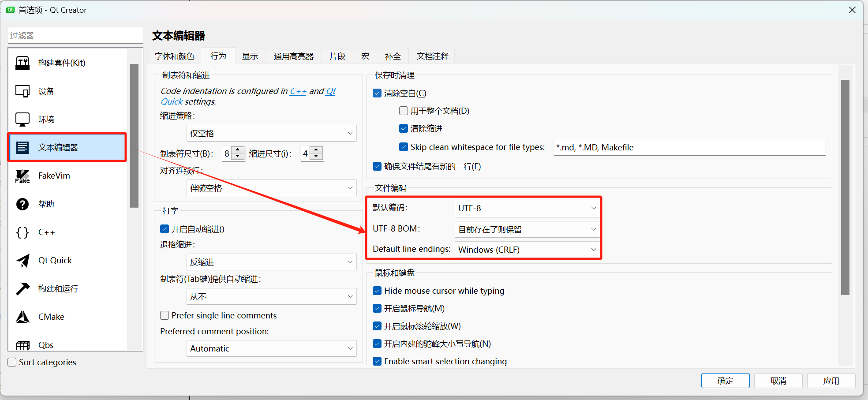Open the FakeVim category icon
Image resolution: width=868 pixels, height=400 pixels.
(22, 176)
